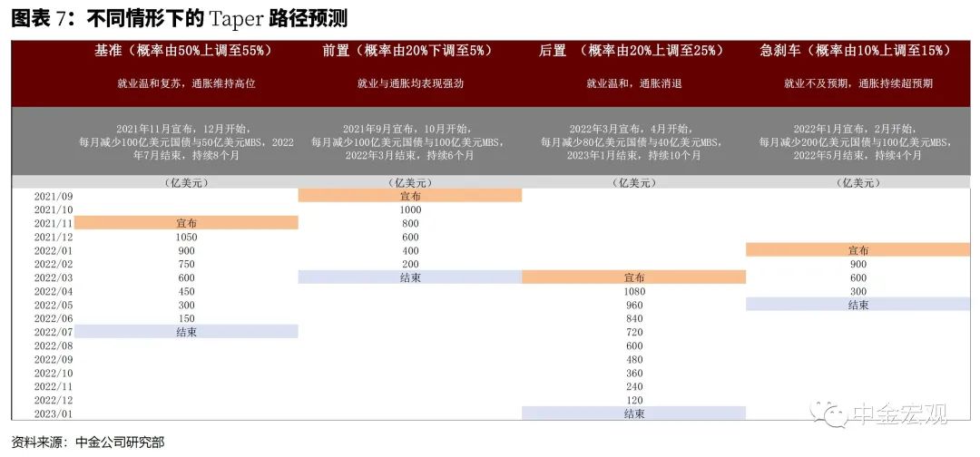980x457 pixels.
Task: Click the blue '结束' cell in the 急刹车 column
Action: pos(857,305)
